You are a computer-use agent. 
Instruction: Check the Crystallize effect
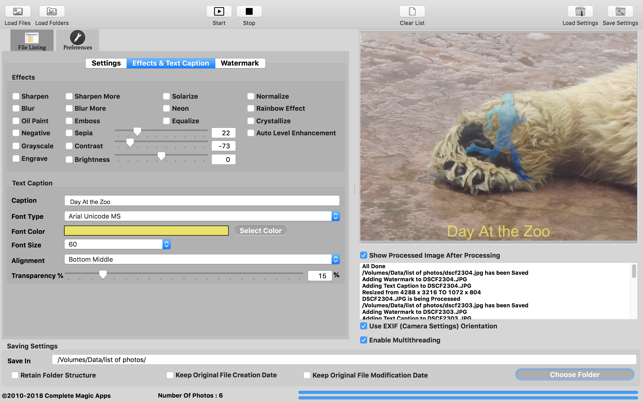tap(251, 121)
